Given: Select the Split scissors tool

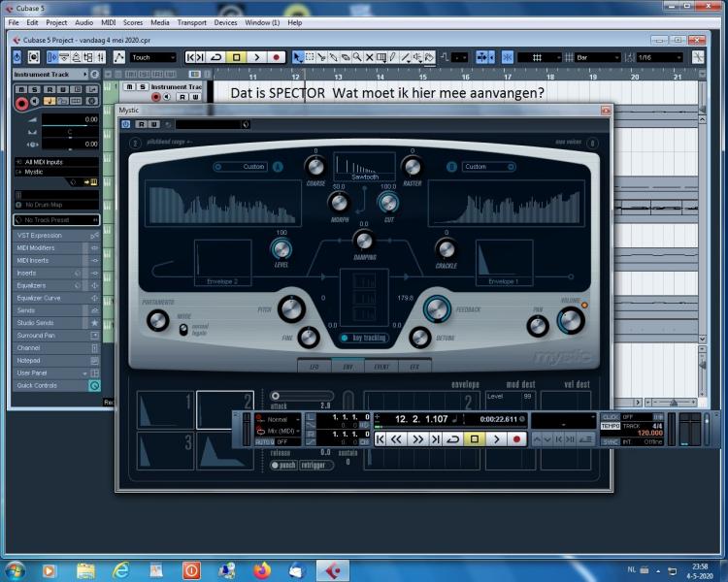Looking at the screenshot, I should point(321,57).
